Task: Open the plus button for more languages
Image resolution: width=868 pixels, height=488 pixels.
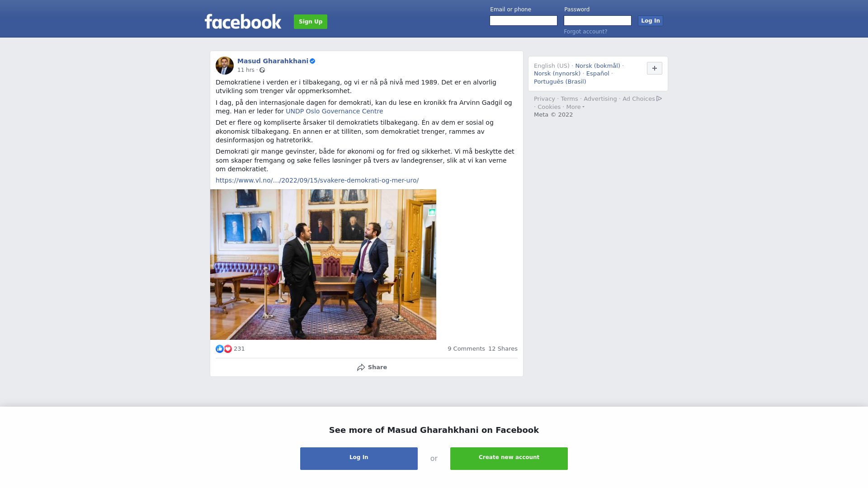Action: [655, 68]
